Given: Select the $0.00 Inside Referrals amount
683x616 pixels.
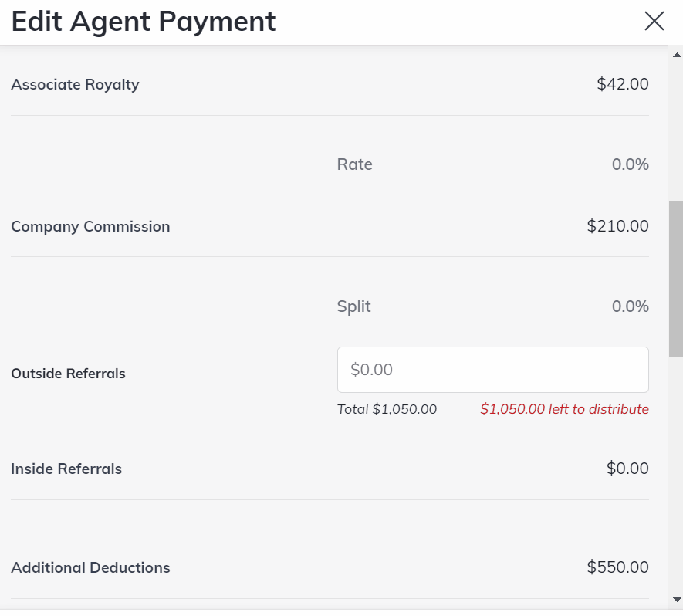Looking at the screenshot, I should (x=627, y=469).
